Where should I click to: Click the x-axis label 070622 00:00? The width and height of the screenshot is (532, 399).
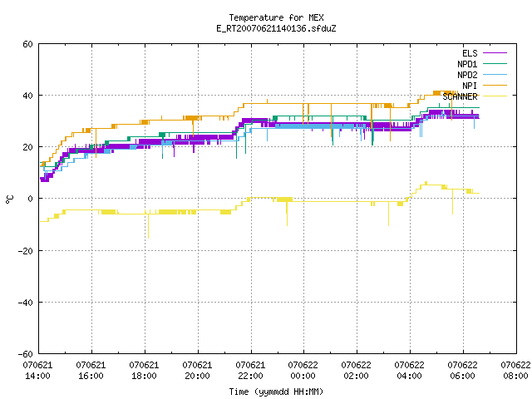[x=303, y=371]
